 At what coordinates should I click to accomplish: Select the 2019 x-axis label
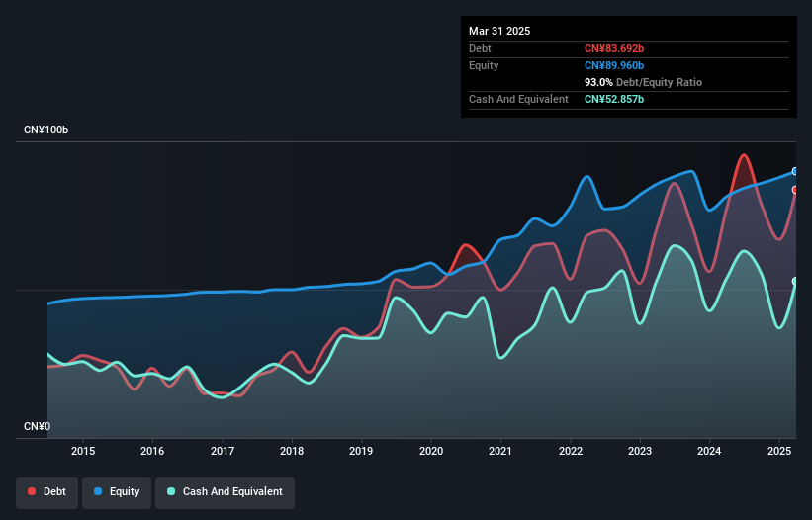(361, 451)
